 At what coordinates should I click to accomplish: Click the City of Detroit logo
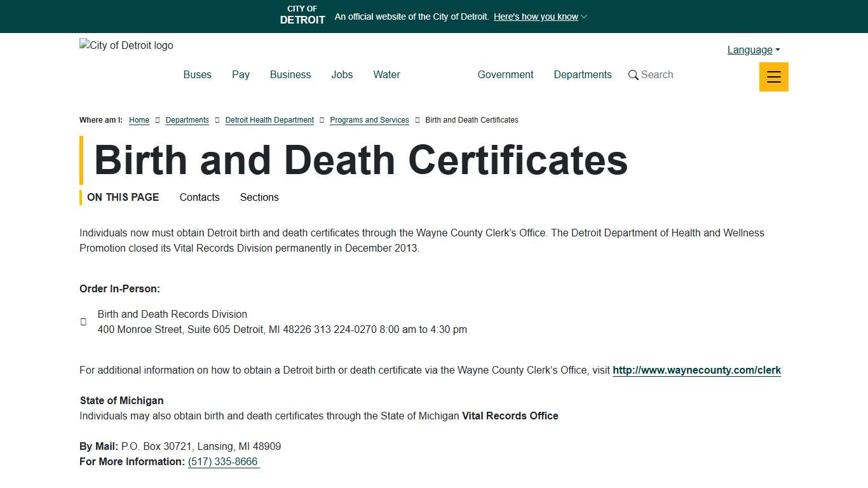coord(126,45)
